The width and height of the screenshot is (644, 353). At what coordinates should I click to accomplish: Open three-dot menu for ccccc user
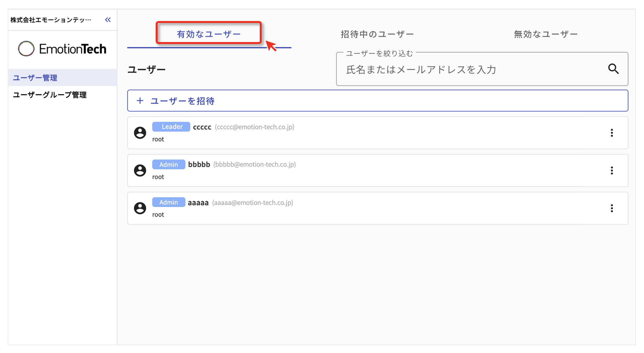click(611, 133)
